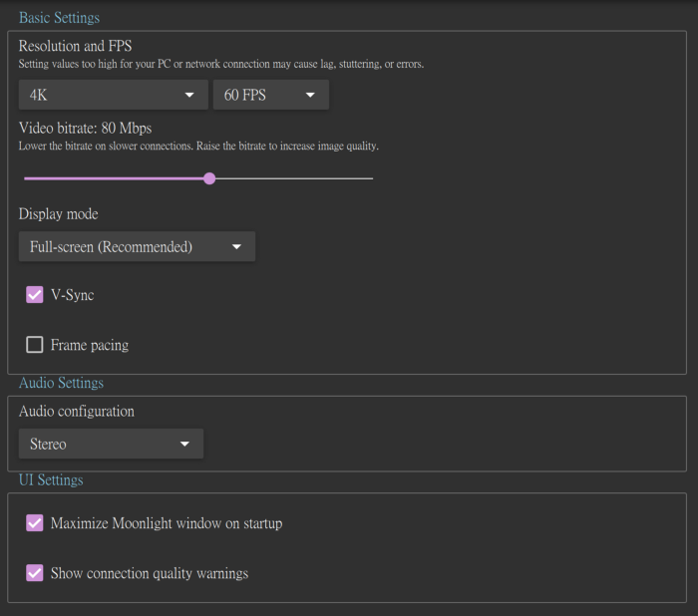Open the 4K resolution dropdown
The image size is (698, 616).
(113, 95)
